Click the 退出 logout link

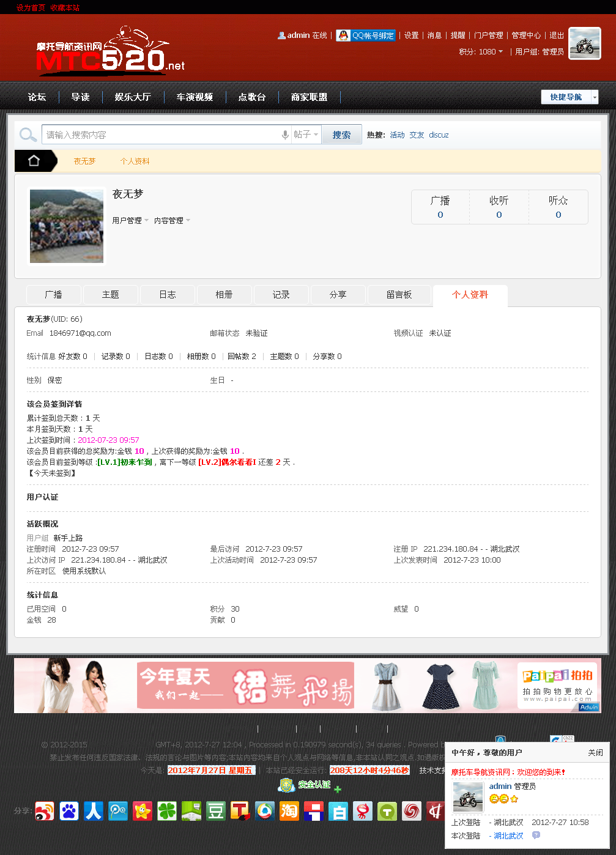[557, 35]
